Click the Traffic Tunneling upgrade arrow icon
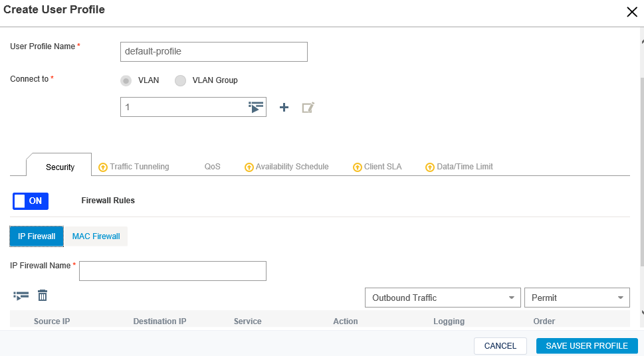 click(x=103, y=167)
